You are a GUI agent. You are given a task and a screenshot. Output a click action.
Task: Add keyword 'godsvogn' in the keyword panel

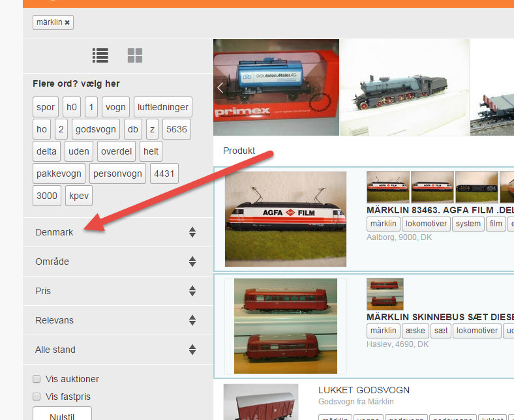(x=96, y=129)
